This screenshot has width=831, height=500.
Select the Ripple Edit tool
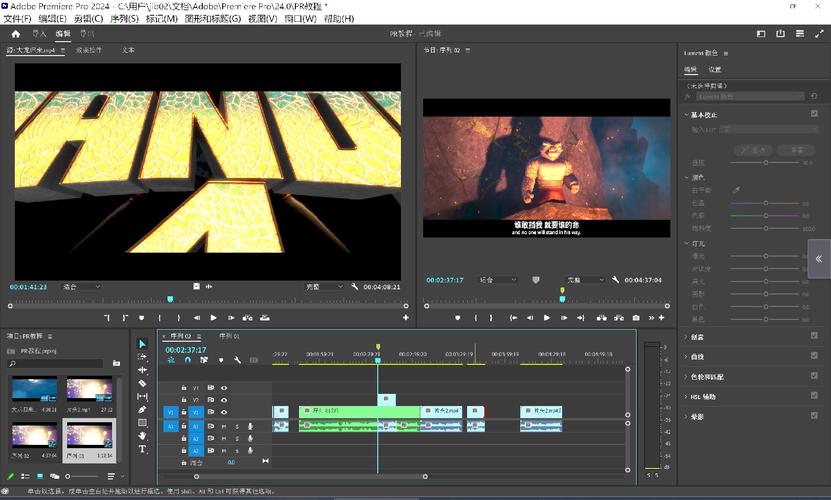[142, 370]
